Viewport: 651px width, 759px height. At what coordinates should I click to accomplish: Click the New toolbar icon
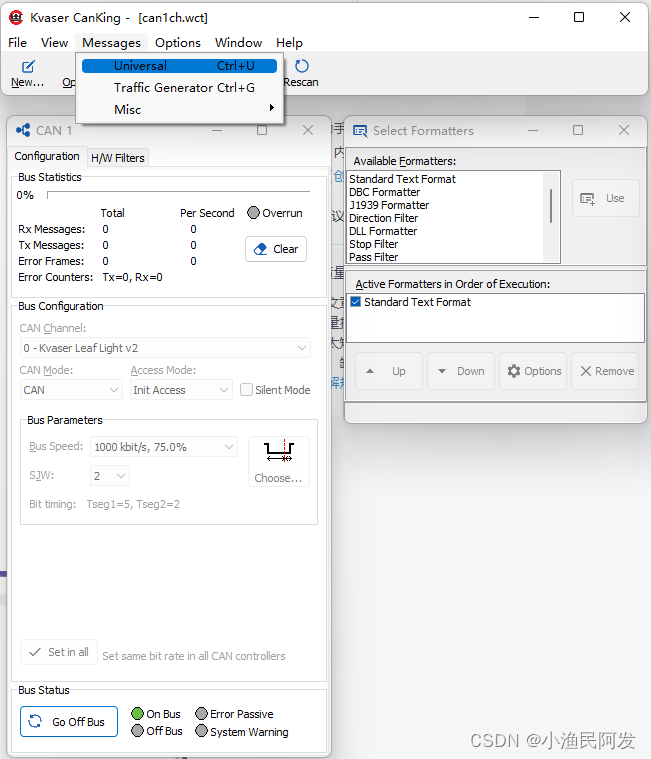click(x=28, y=66)
